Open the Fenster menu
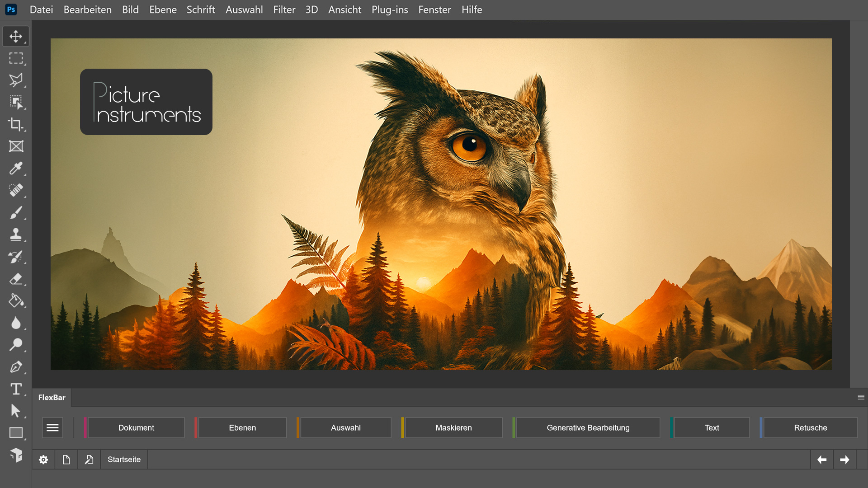The height and width of the screenshot is (488, 868). 434,9
